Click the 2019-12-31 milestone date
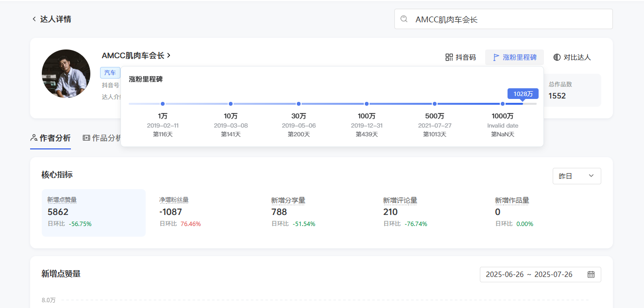Screen dimensions: 644x308 click(x=367, y=126)
